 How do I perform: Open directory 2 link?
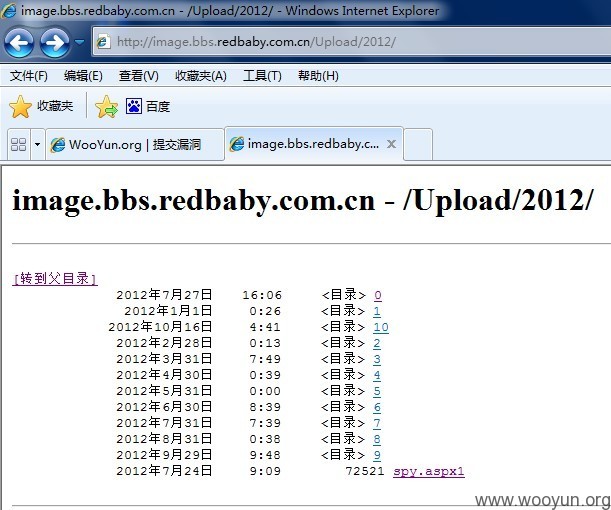[377, 343]
